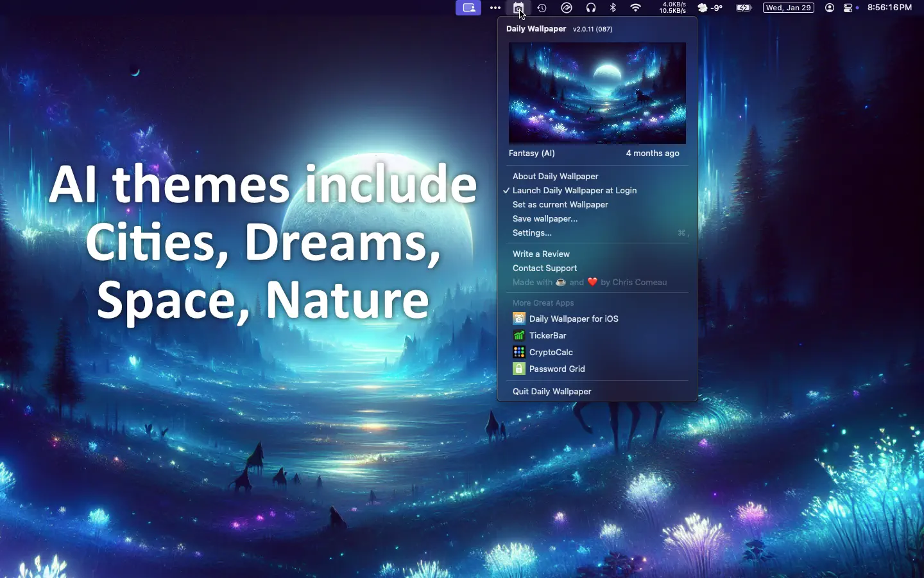This screenshot has height=578, width=924.
Task: Click the Bluetooth icon in menu bar
Action: click(x=613, y=8)
